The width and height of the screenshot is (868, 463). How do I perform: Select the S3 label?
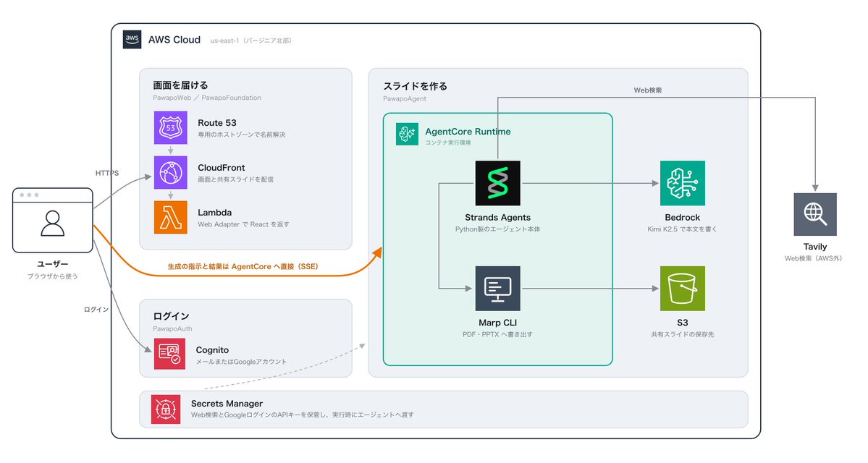point(683,323)
